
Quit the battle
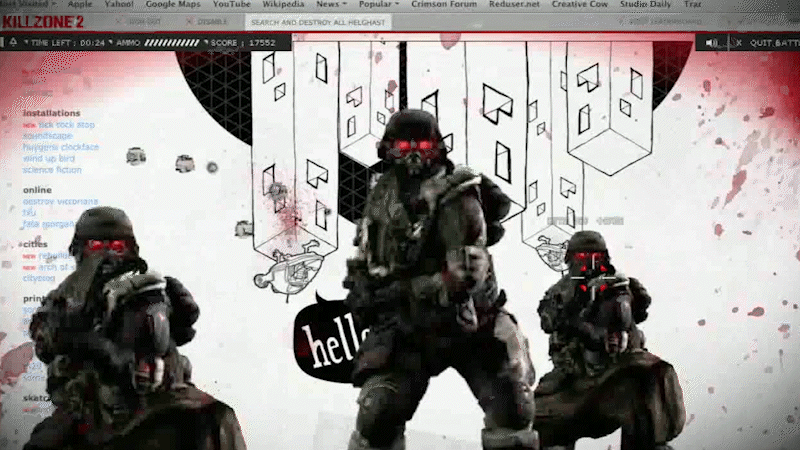[774, 43]
